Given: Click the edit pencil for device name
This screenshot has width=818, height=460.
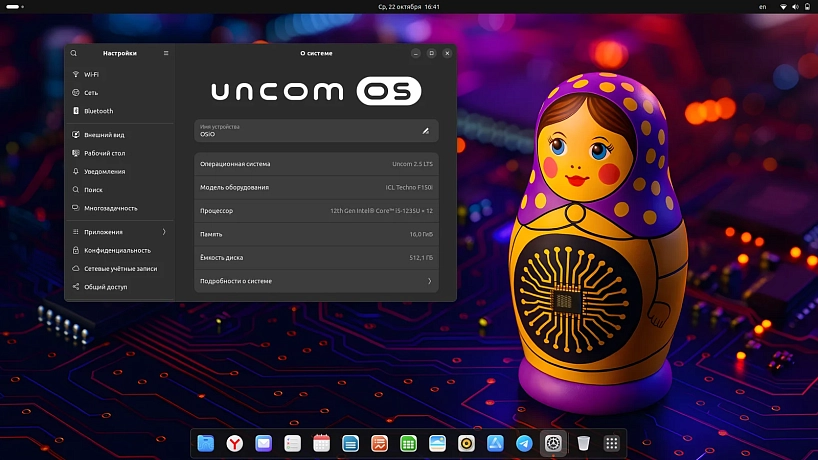Looking at the screenshot, I should (425, 131).
